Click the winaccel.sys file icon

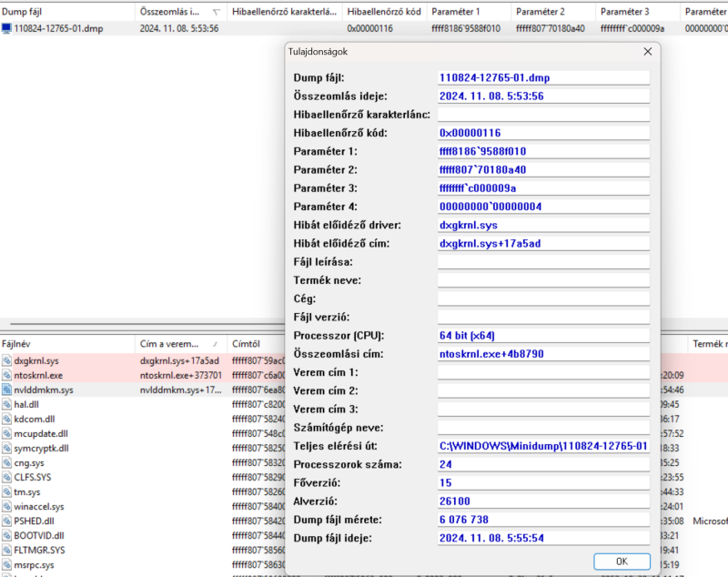tap(6, 506)
